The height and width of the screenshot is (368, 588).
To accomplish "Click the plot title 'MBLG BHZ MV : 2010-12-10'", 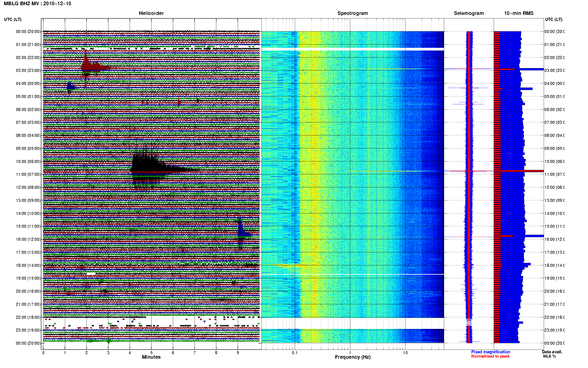I will pos(37,4).
